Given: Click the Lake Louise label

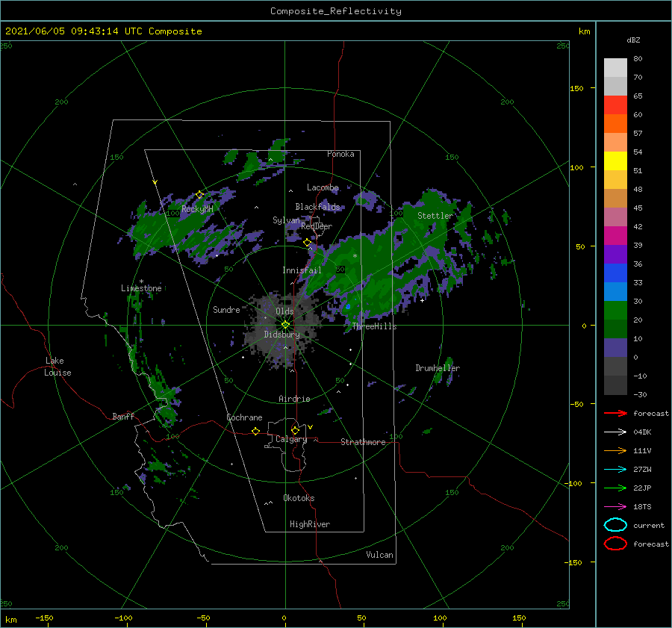Looking at the screenshot, I should 57,367.
